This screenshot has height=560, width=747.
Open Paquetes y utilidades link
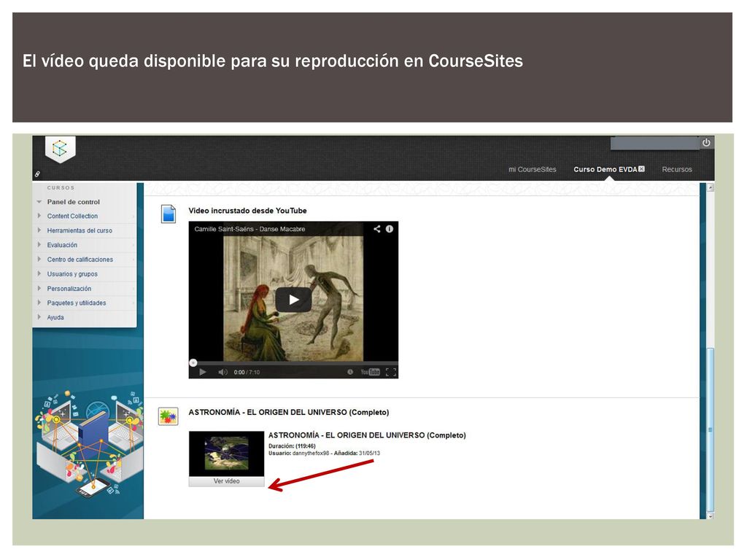tap(76, 303)
